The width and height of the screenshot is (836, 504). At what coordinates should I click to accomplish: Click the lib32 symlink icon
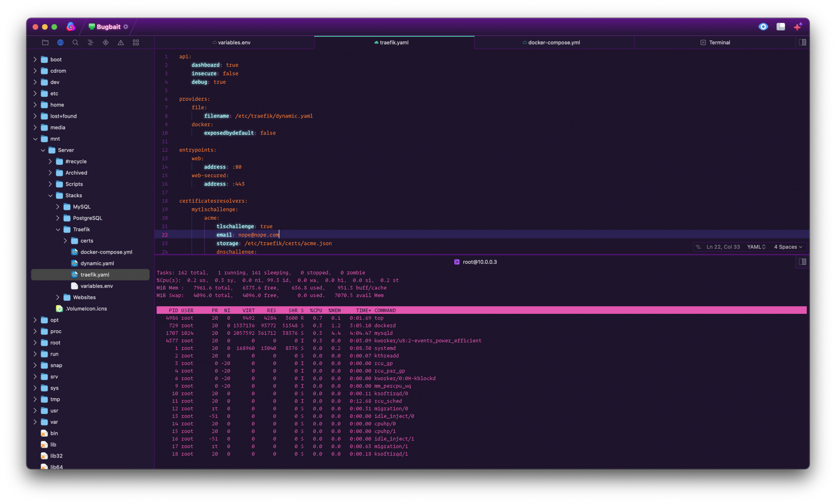click(x=44, y=456)
